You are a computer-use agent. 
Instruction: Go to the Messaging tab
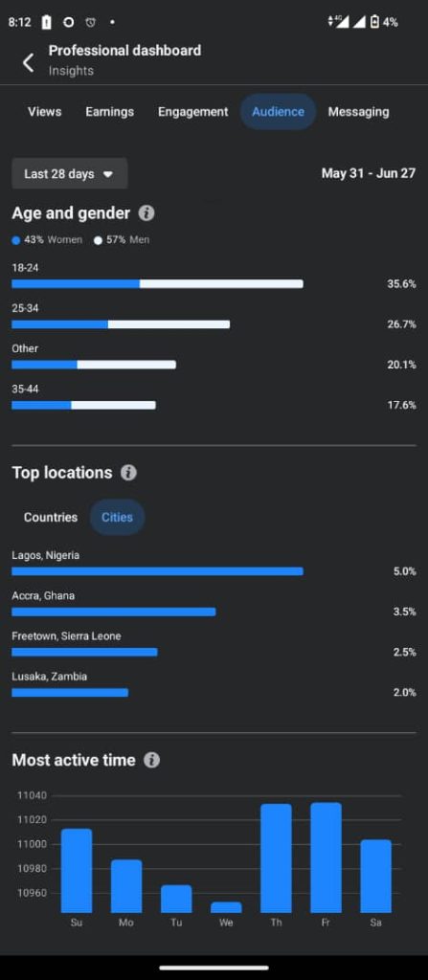pyautogui.click(x=358, y=112)
